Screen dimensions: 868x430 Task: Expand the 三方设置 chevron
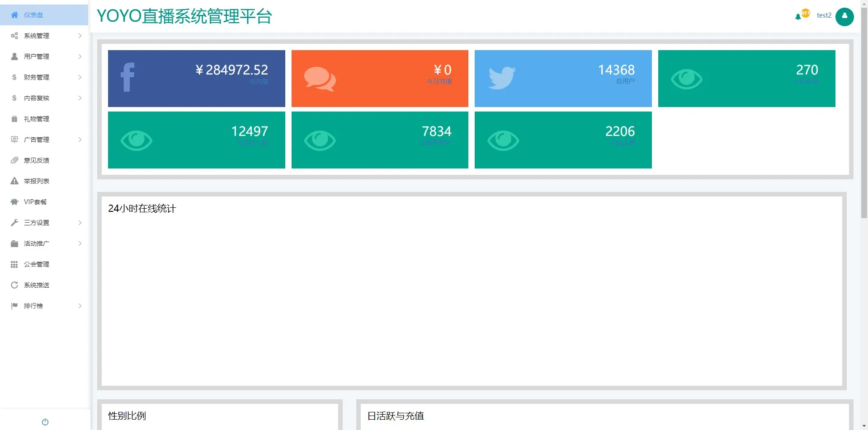coord(80,223)
